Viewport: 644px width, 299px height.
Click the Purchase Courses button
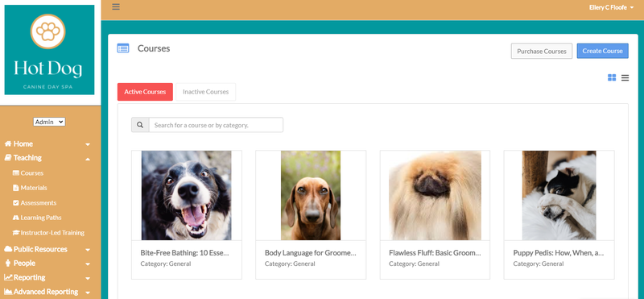pos(541,51)
